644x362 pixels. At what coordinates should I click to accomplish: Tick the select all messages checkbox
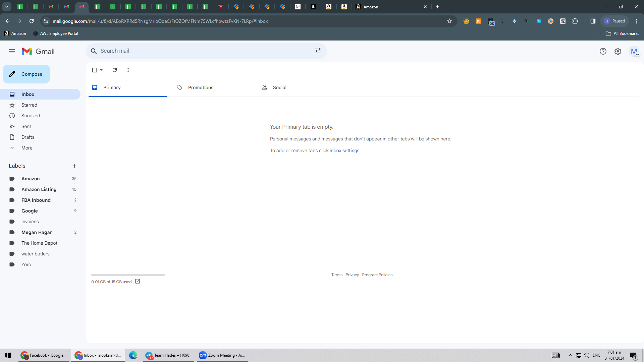(x=95, y=70)
